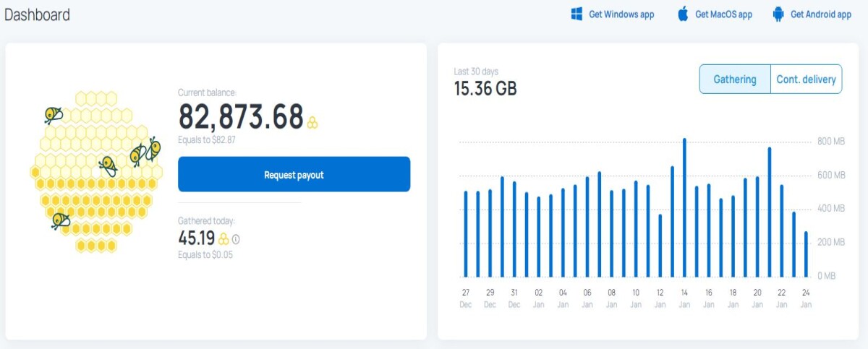Switch chart to Cont. delivery view
This screenshot has height=349, width=868.
[806, 79]
